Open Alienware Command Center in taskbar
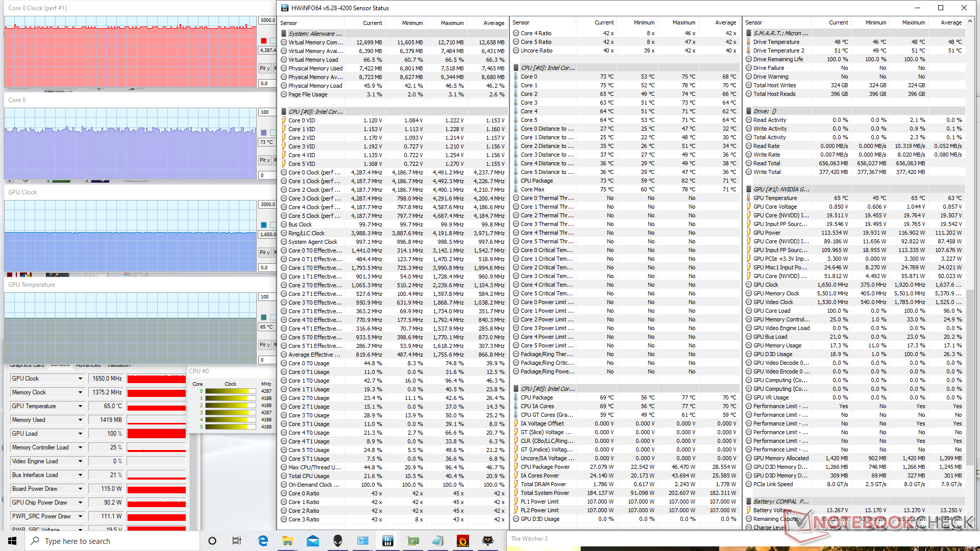 (x=337, y=541)
